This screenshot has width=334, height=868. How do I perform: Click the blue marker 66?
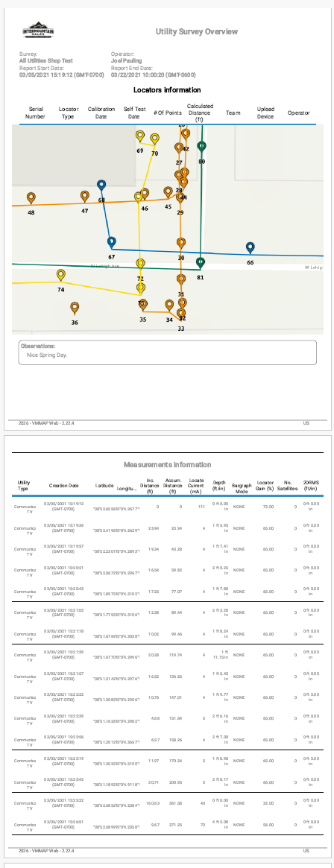pyautogui.click(x=250, y=249)
